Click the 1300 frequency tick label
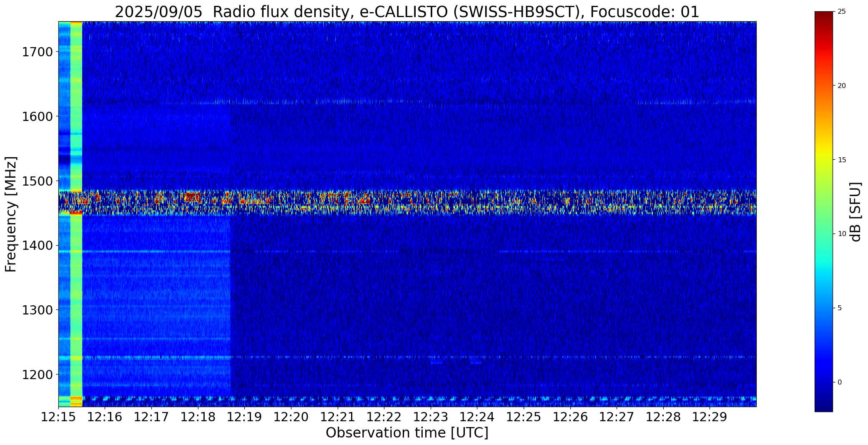Screen dimensions: 868x445 37,310
